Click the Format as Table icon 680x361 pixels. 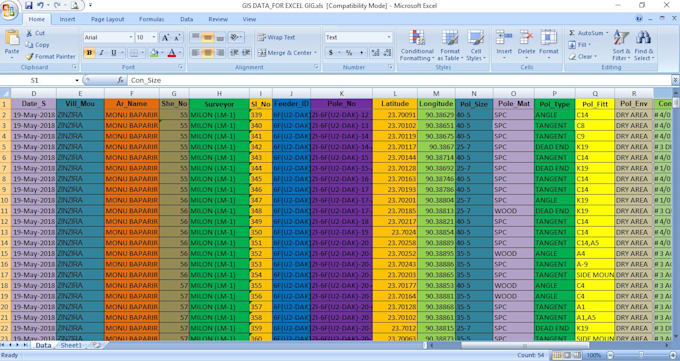pyautogui.click(x=450, y=37)
